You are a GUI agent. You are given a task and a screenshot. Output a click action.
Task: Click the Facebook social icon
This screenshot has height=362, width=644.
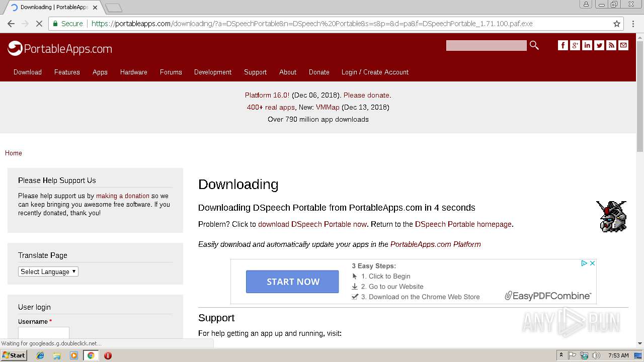coord(563,45)
